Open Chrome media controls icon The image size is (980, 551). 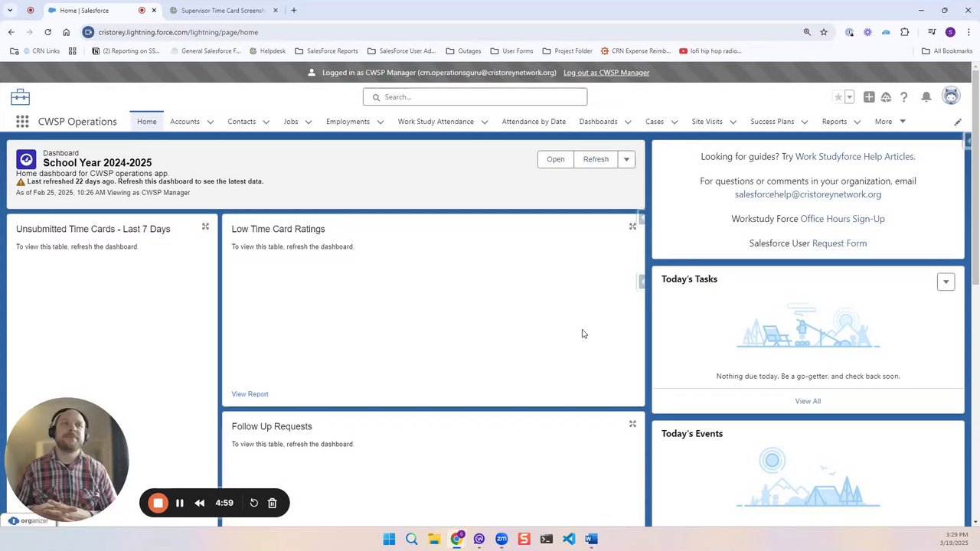click(932, 32)
